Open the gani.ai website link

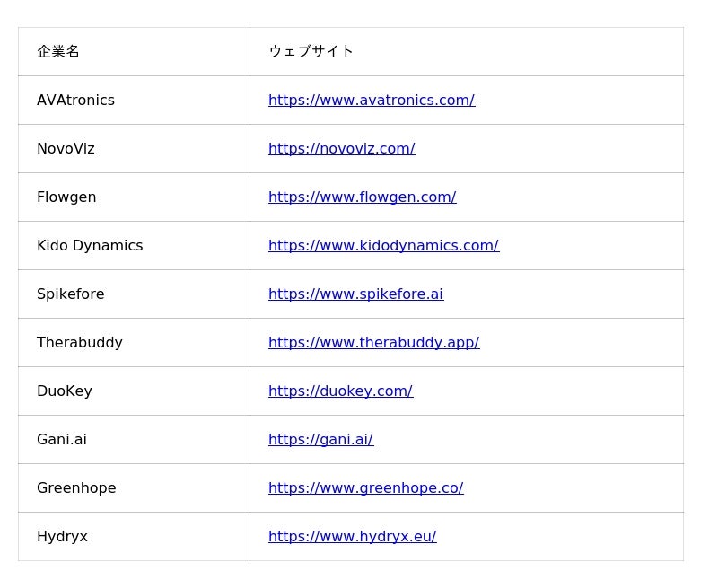tap(320, 440)
